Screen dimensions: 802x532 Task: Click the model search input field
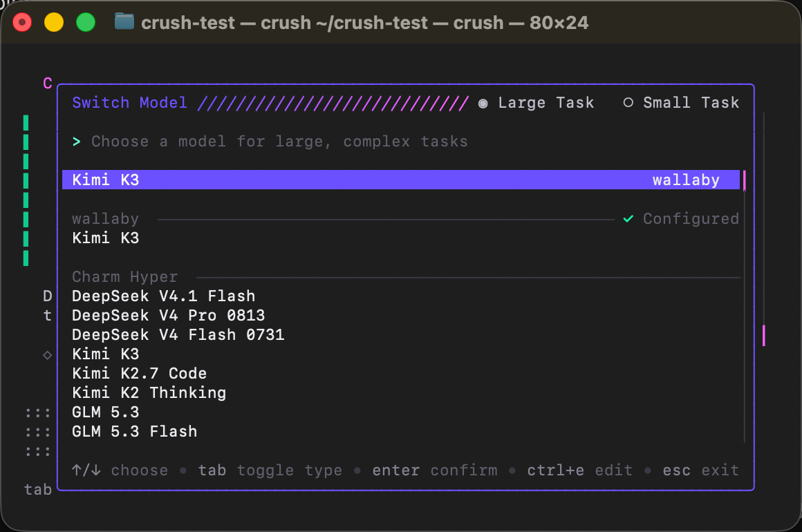click(x=279, y=142)
